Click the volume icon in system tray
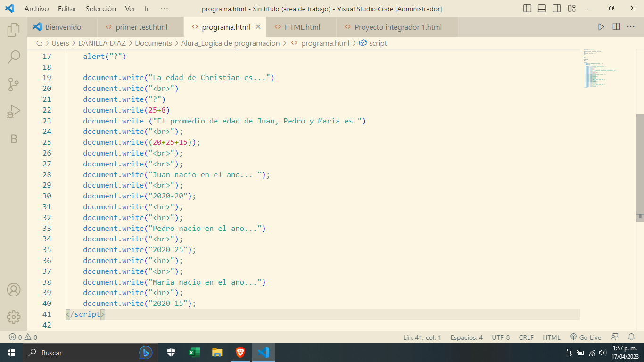 coord(603,353)
